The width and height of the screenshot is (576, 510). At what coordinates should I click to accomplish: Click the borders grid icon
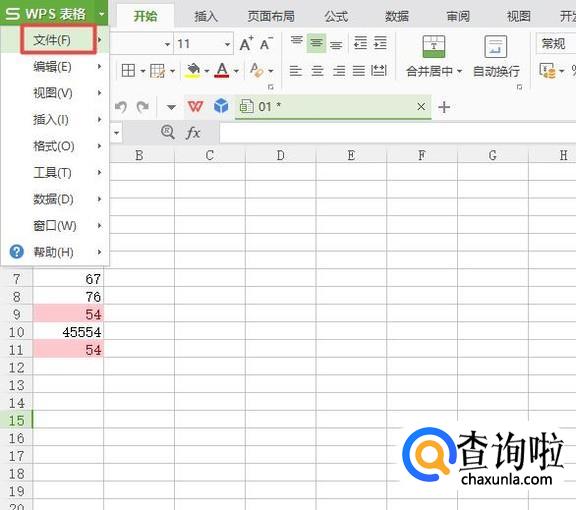(x=128, y=71)
